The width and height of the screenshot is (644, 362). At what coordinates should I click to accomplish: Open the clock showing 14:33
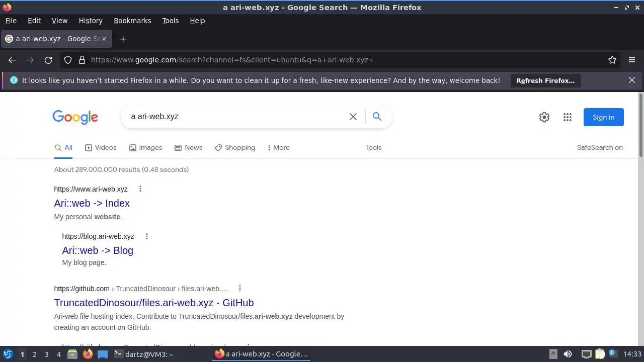coord(632,354)
